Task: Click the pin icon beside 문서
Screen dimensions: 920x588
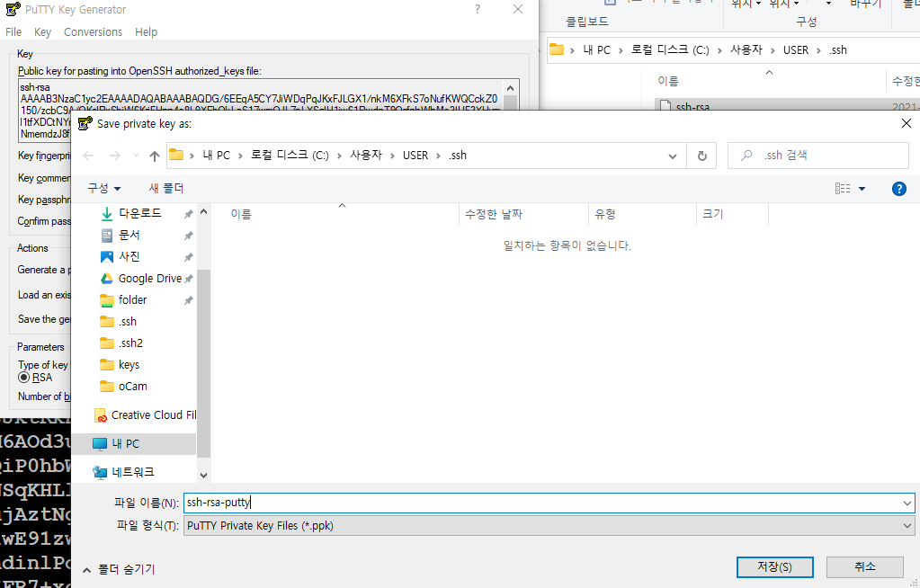Action: pos(188,236)
